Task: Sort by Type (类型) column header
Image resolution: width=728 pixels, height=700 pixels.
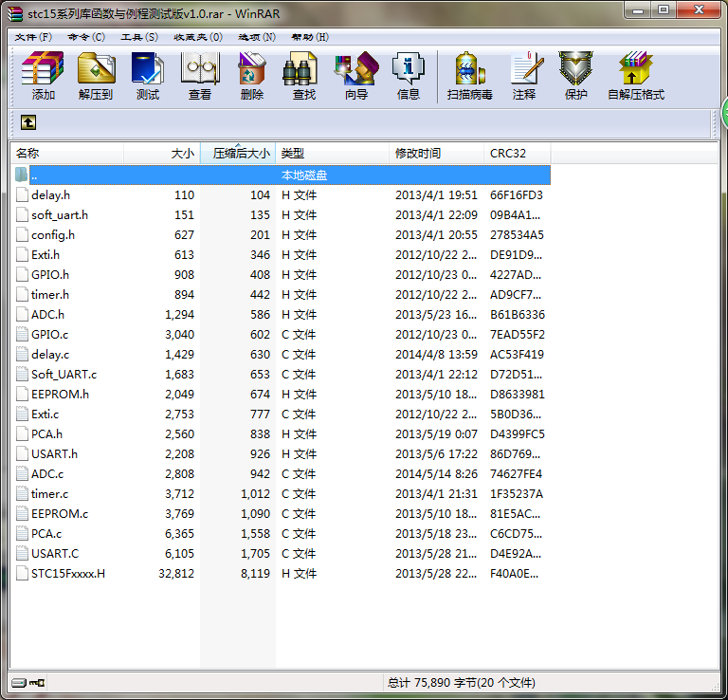Action: coord(333,154)
